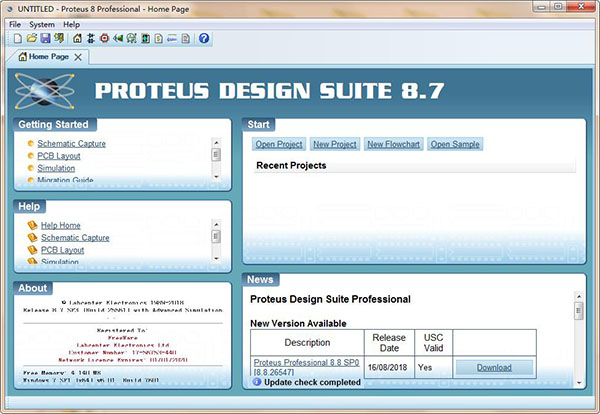The image size is (600, 414).
Task: Click book icon next to Help Schematic Capture
Action: pyautogui.click(x=33, y=237)
